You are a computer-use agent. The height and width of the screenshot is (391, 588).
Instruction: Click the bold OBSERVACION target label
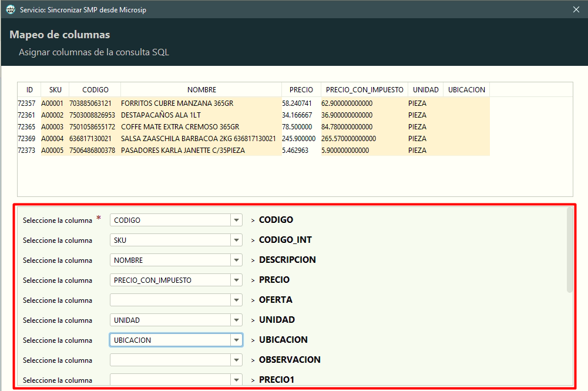290,359
